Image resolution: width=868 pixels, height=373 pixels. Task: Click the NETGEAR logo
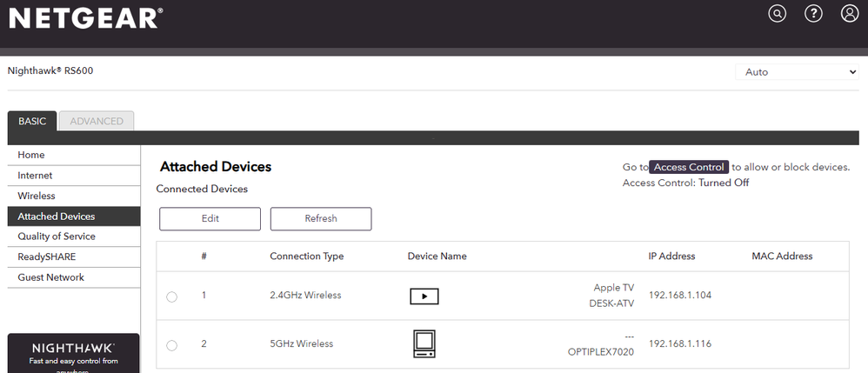click(x=85, y=17)
